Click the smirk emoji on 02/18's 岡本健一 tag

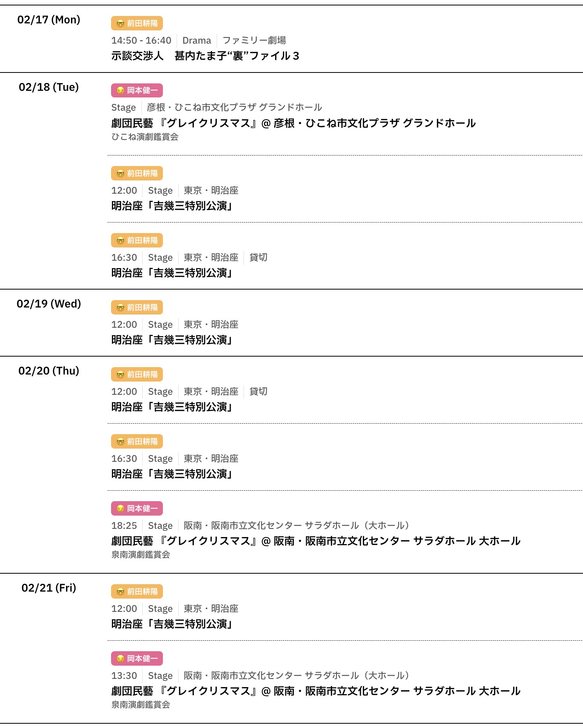[x=120, y=90]
